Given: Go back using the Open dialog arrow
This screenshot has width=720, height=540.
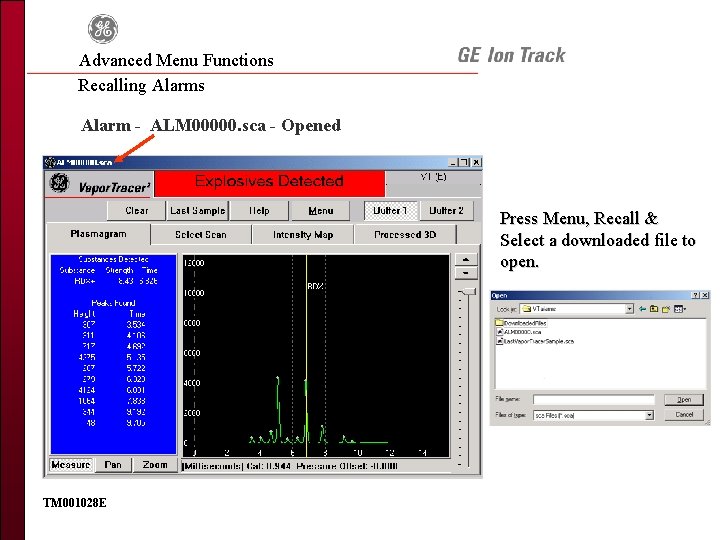Looking at the screenshot, I should [642, 309].
